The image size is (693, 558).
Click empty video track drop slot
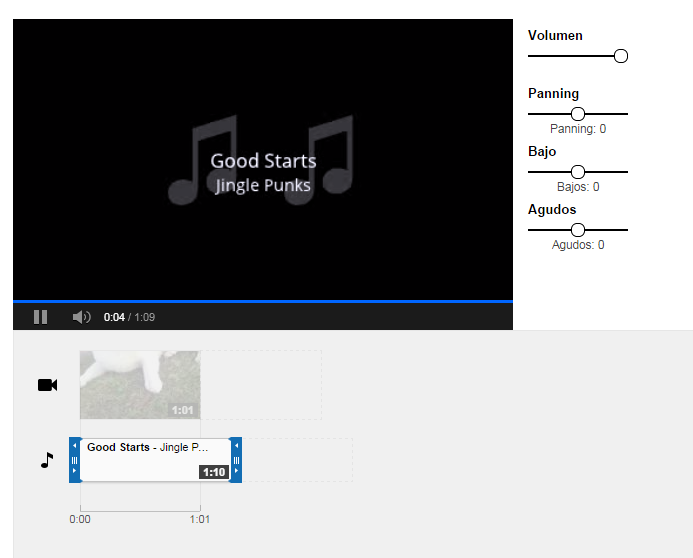pyautogui.click(x=261, y=385)
